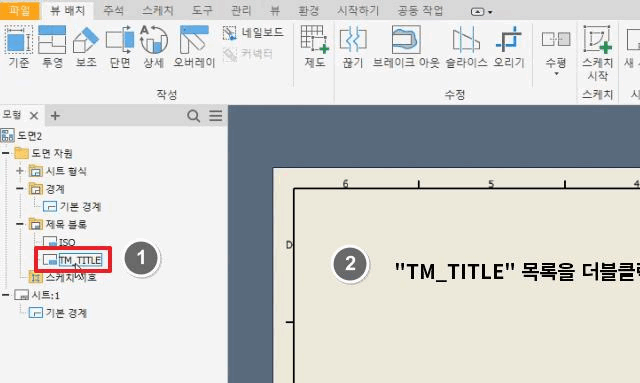
Task: Click the TM_TITLE name edit field
Action: click(80, 260)
